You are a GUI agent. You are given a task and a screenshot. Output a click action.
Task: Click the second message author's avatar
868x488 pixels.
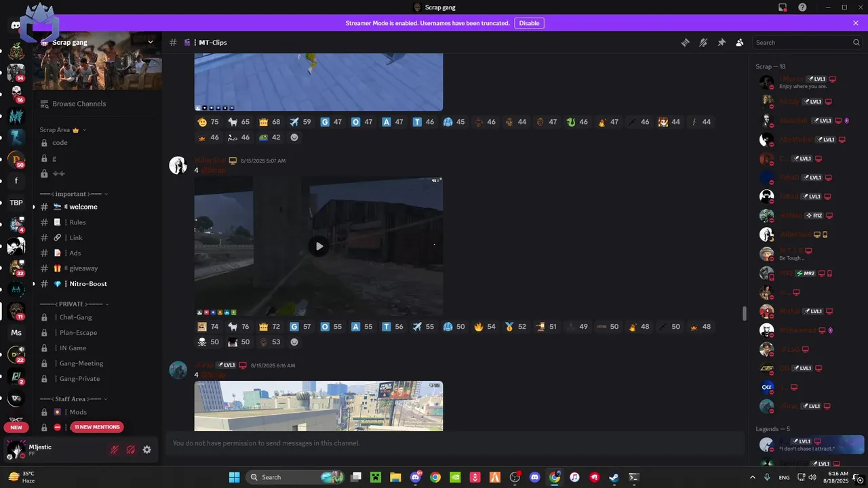(178, 165)
